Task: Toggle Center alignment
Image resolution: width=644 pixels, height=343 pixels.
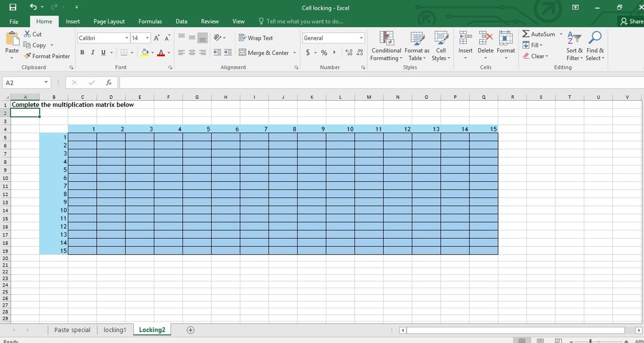Action: click(x=192, y=53)
